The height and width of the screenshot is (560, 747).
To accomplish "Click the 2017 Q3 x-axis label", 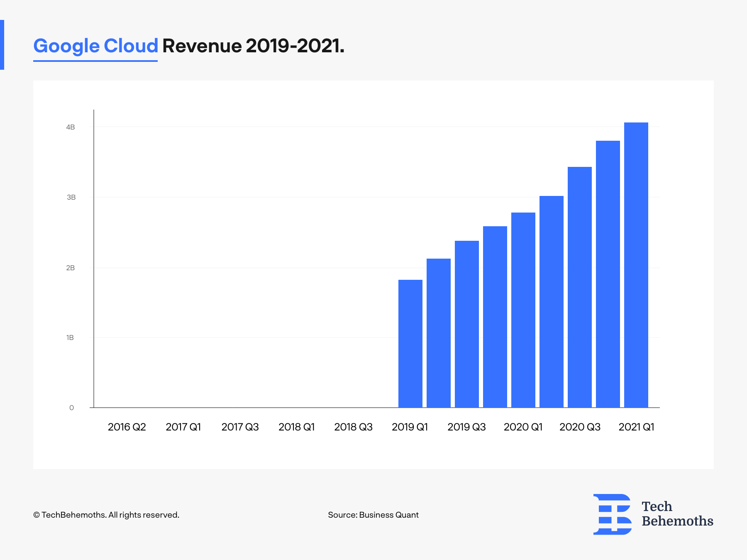I will coord(240,427).
